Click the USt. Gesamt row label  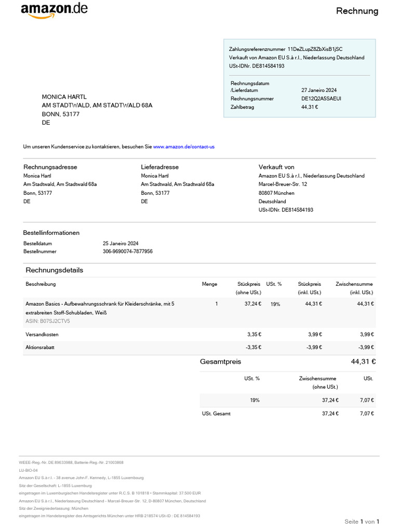tap(216, 414)
